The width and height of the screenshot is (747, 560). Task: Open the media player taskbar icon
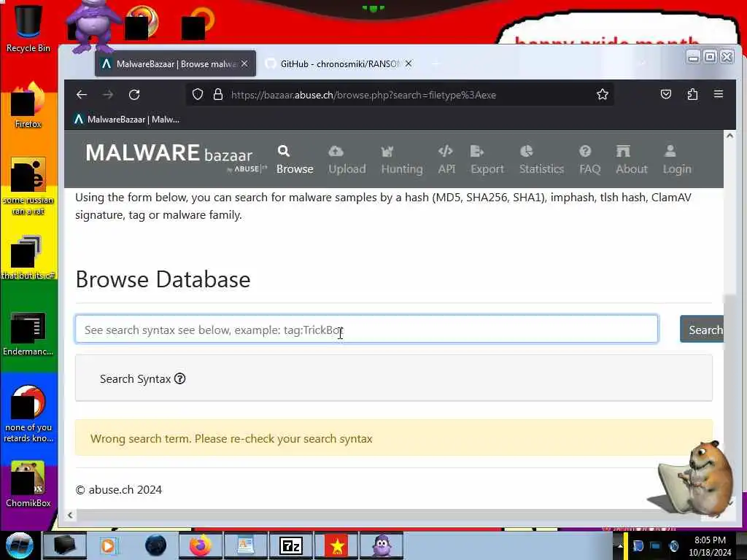(x=109, y=545)
